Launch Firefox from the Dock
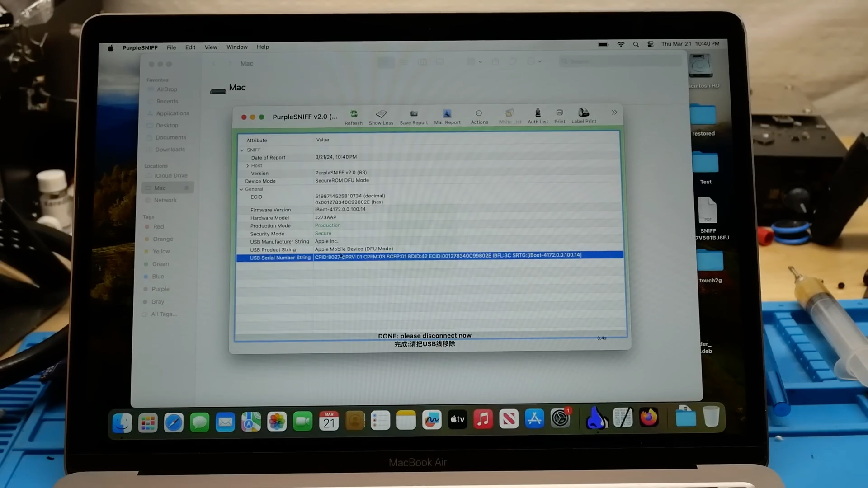This screenshot has height=488, width=868. click(x=649, y=417)
